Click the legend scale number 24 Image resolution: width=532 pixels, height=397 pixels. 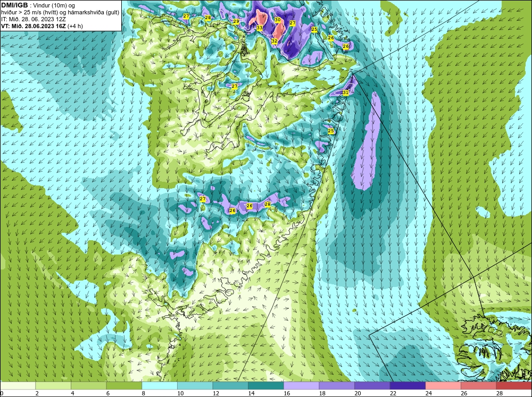428,393
